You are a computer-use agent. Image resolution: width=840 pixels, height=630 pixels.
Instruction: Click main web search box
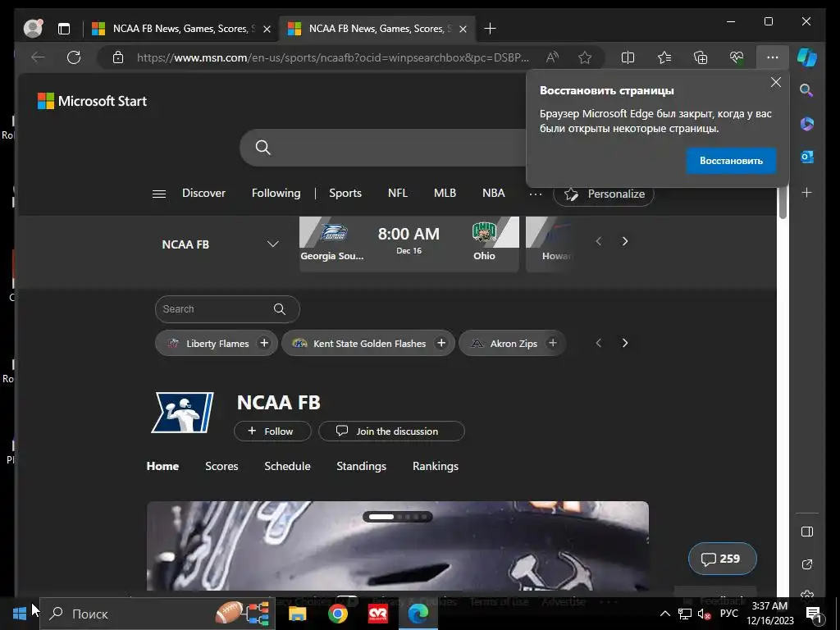point(383,148)
